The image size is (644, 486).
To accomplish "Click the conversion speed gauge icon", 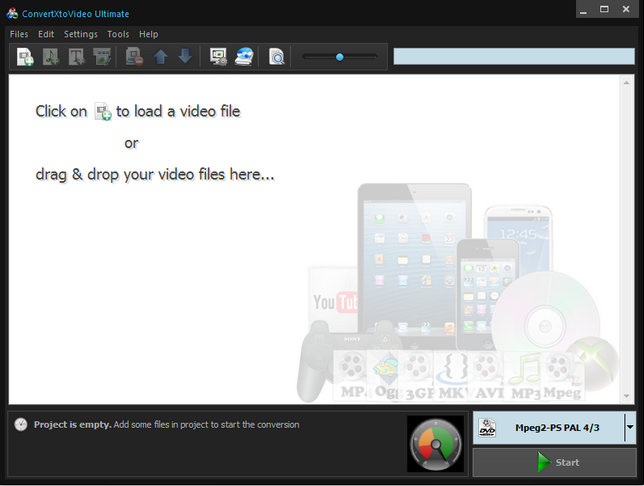I will pyautogui.click(x=435, y=443).
